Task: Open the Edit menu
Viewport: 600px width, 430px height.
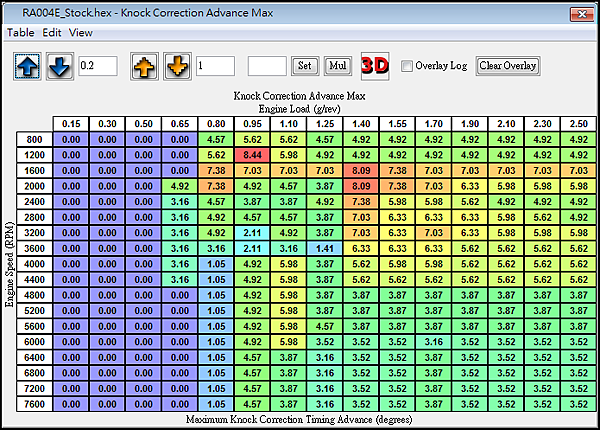Action: click(x=52, y=33)
